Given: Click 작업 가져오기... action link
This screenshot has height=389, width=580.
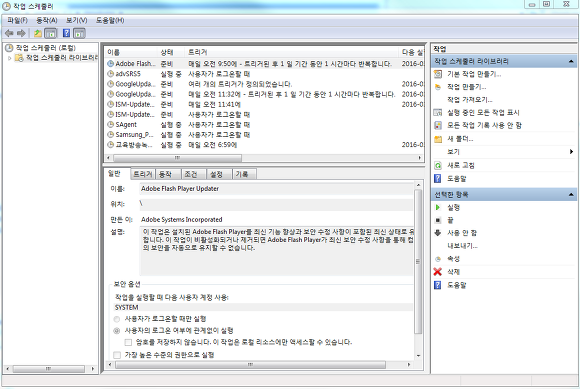Looking at the screenshot, I should coord(470,100).
